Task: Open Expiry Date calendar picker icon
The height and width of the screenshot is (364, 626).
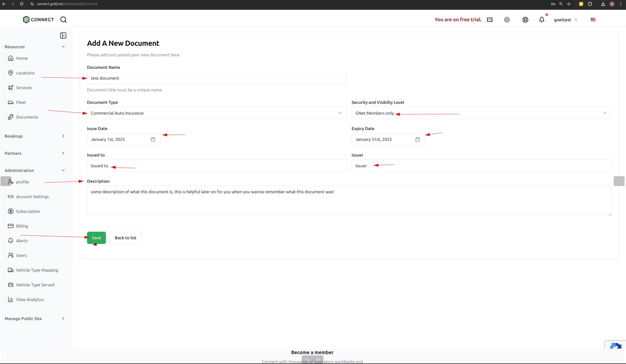Action: click(x=417, y=139)
